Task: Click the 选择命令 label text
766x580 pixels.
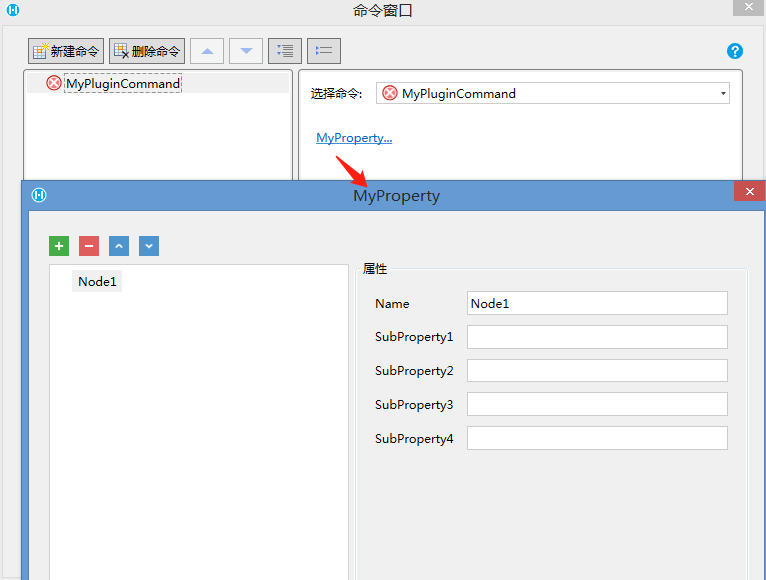Action: 337,94
